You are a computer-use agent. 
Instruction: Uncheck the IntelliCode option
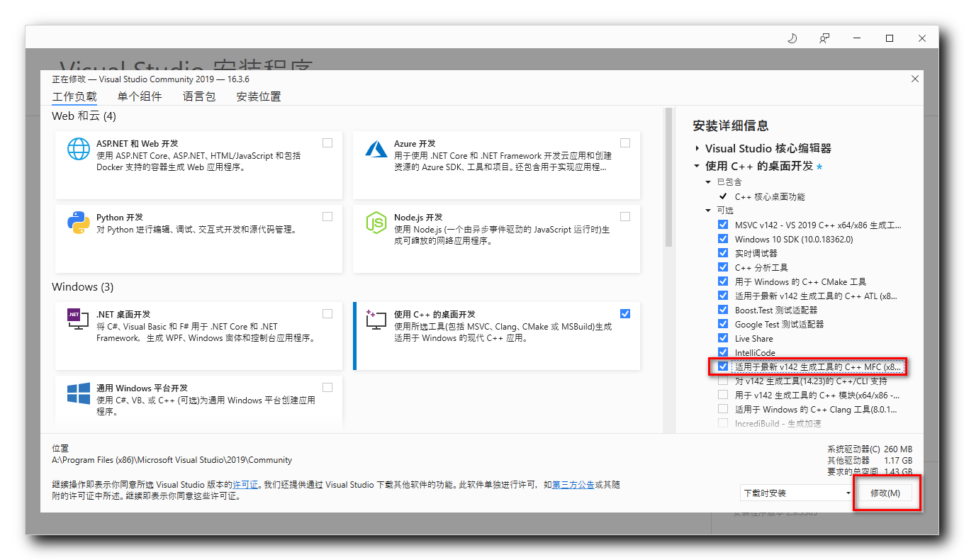pyautogui.click(x=723, y=352)
